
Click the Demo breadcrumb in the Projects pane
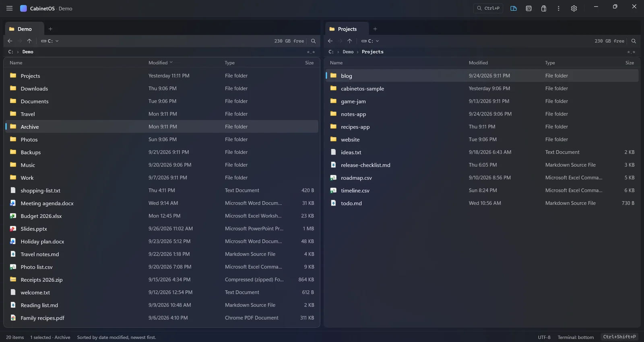click(348, 52)
